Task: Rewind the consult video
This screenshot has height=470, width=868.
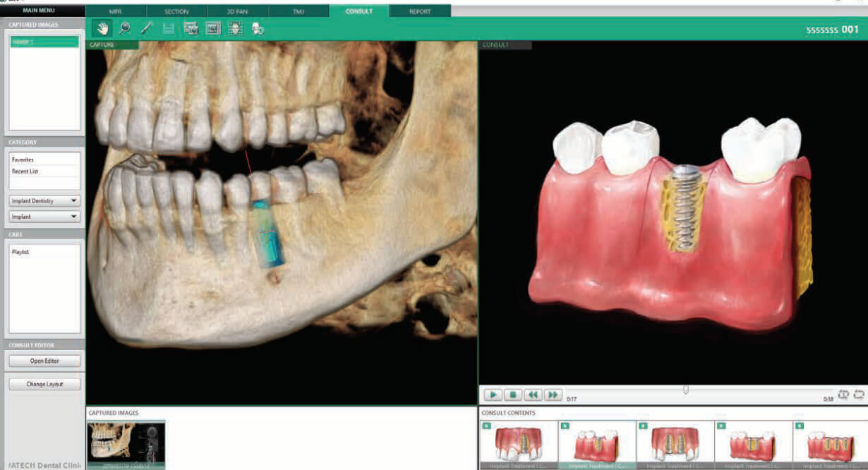Action: tap(534, 394)
